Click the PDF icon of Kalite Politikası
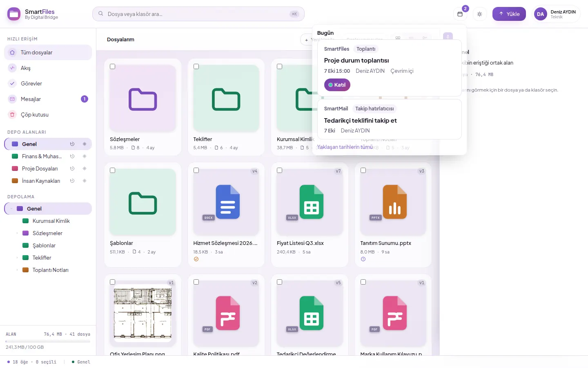The height and width of the screenshot is (368, 588). (227, 313)
